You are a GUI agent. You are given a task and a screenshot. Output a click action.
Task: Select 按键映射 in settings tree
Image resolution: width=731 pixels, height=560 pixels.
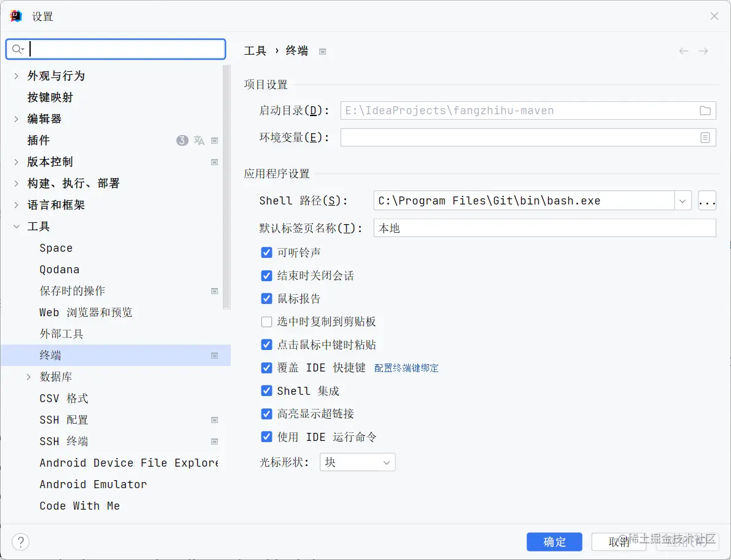pyautogui.click(x=50, y=98)
